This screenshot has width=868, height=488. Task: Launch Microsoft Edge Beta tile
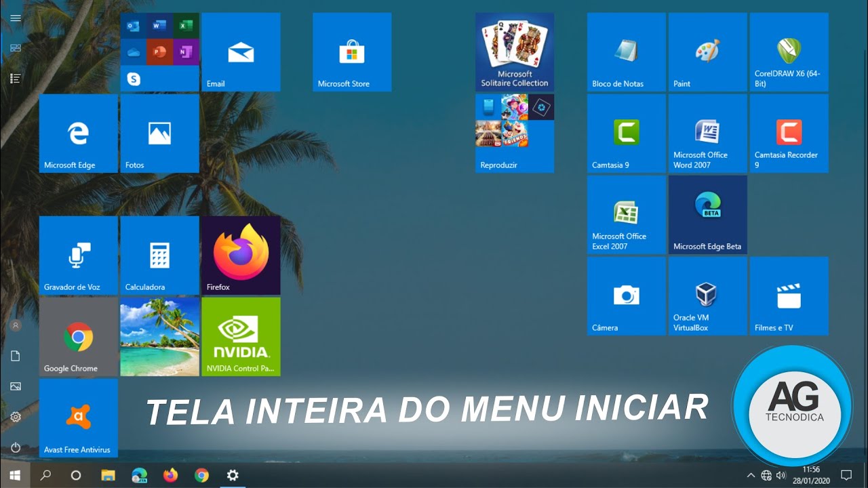[x=707, y=215]
